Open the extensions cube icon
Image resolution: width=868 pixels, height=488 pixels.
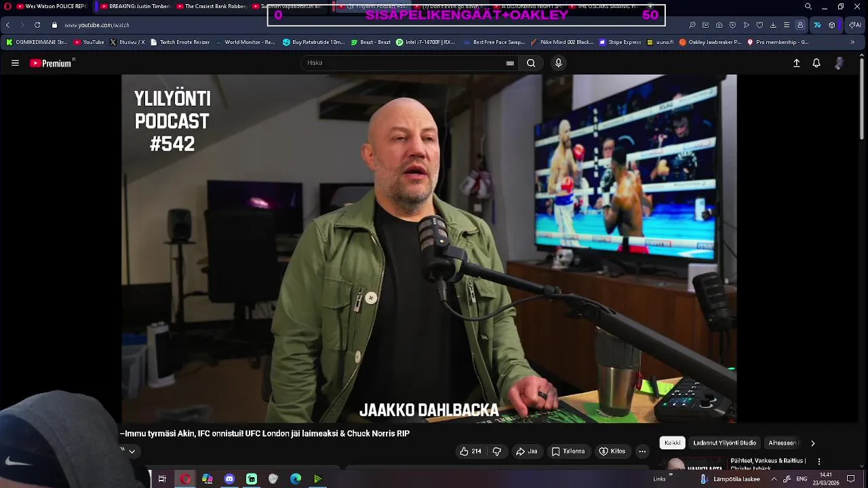pyautogui.click(x=832, y=25)
